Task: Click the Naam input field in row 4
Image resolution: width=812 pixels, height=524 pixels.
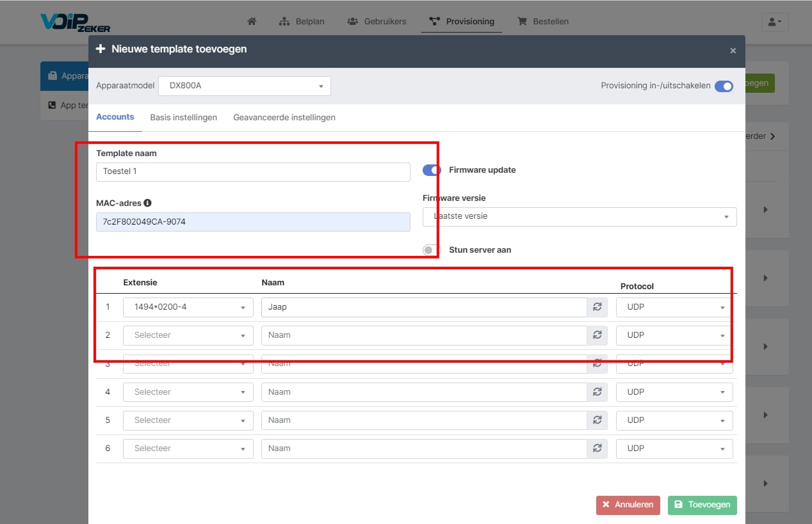Action: (424, 392)
